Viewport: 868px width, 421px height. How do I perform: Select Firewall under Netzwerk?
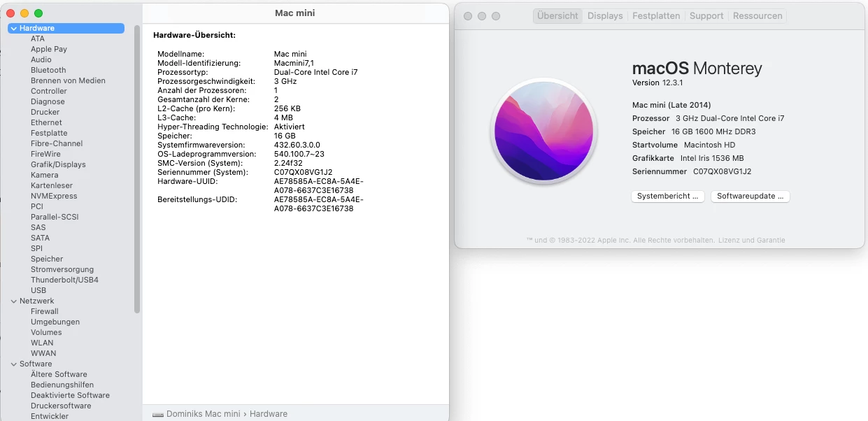[45, 311]
